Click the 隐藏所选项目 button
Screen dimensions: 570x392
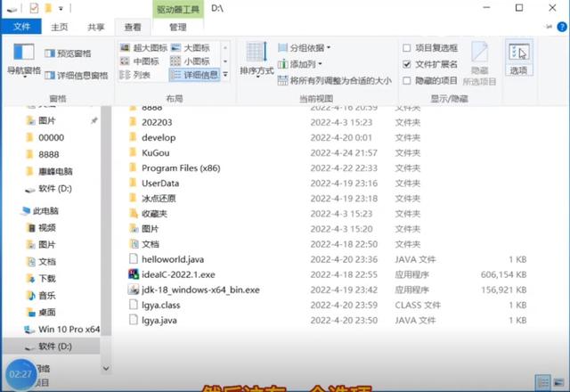point(479,63)
